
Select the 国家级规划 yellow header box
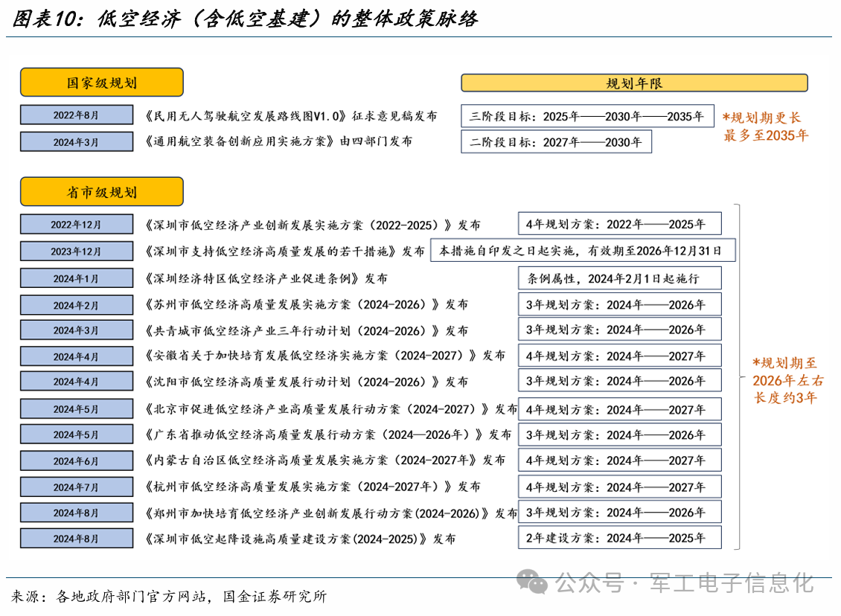point(102,83)
